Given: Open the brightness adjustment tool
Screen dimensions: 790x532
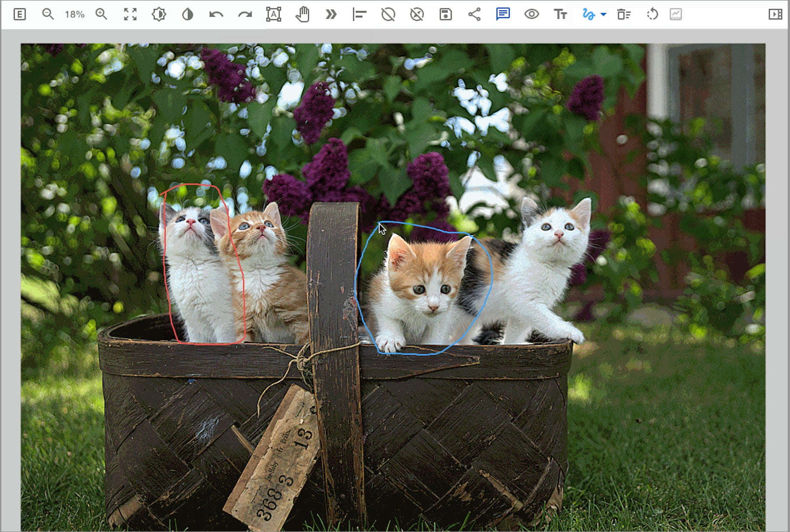Looking at the screenshot, I should pyautogui.click(x=159, y=14).
